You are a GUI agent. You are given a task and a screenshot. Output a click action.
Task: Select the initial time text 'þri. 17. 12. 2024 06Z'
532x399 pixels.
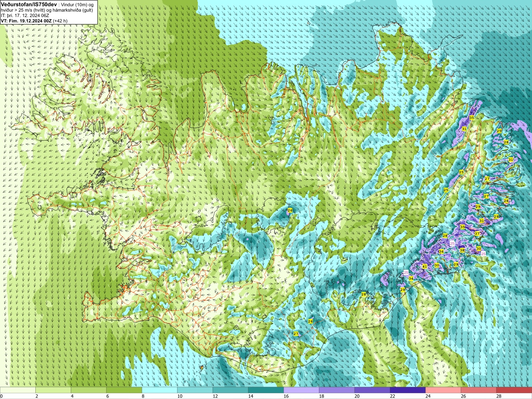point(27,15)
